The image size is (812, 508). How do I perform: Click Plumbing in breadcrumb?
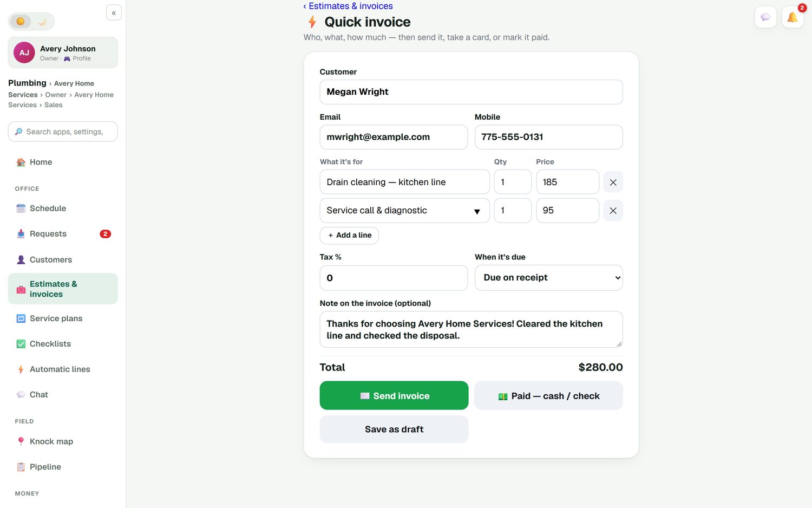point(27,83)
